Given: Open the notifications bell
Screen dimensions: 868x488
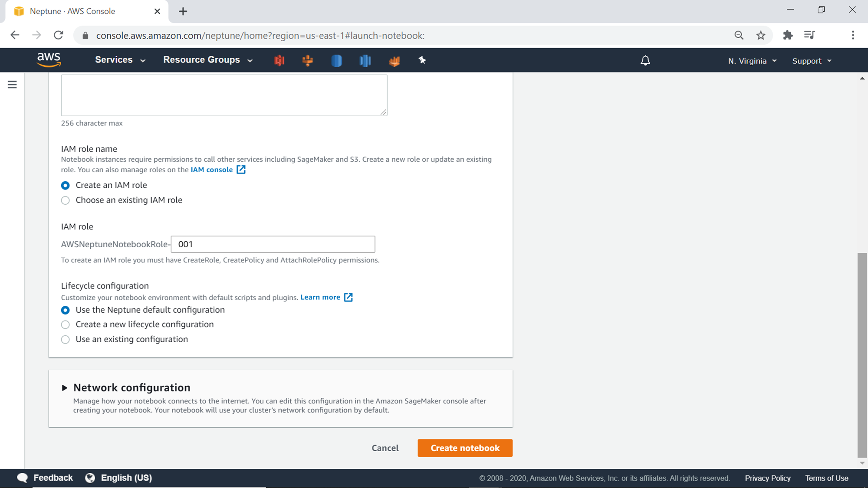Looking at the screenshot, I should [x=645, y=61].
